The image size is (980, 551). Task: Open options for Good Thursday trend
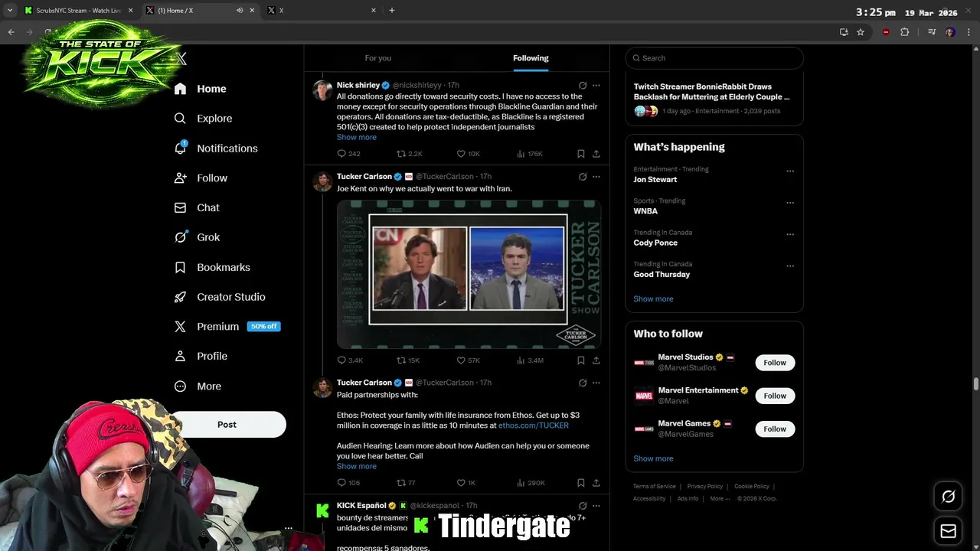point(790,266)
